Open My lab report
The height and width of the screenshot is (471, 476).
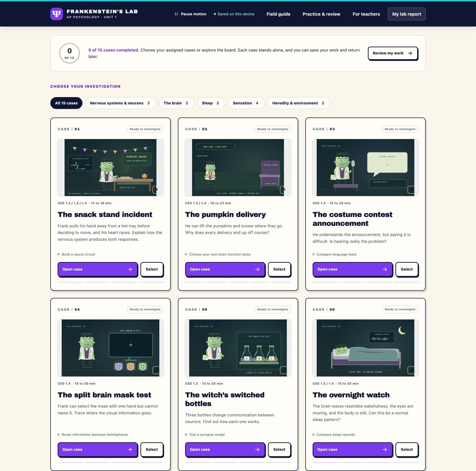[x=406, y=14]
